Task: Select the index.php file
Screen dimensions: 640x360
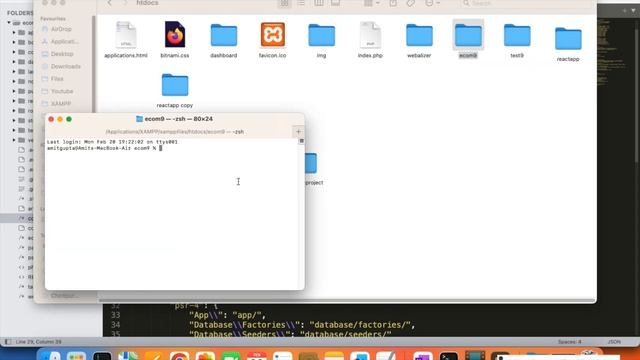Action: click(370, 39)
